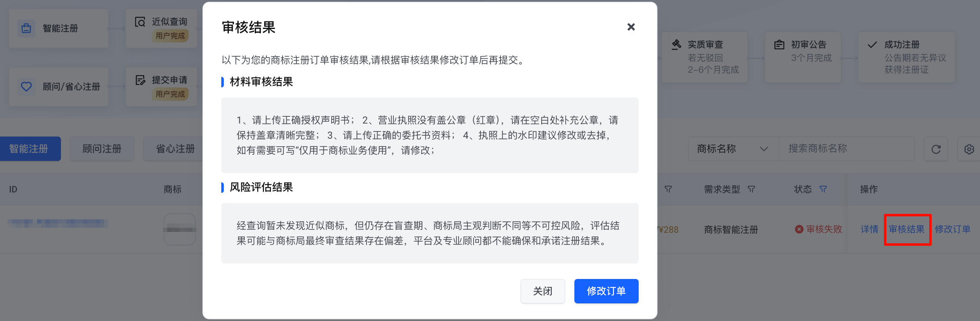Click the 实质审查 gavel icon

676,45
